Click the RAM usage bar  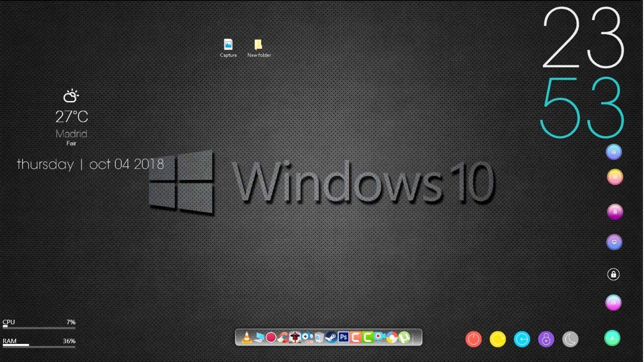[39, 346]
